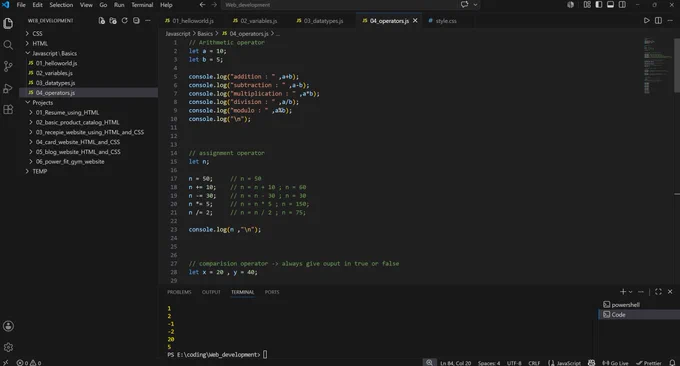This screenshot has height=366, width=680.
Task: Open the Accounts menu icon
Action: pyautogui.click(x=8, y=326)
